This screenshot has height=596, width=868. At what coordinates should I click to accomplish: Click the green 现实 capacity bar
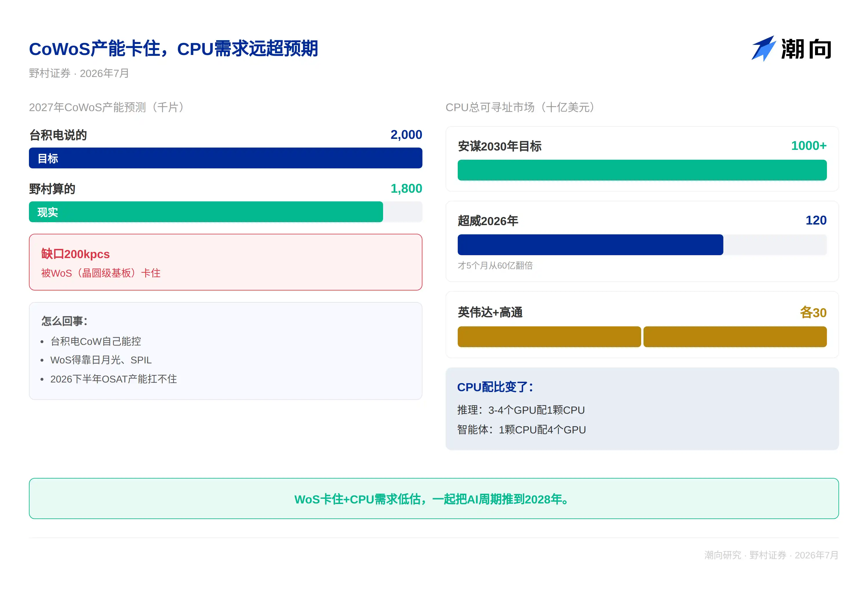point(206,212)
